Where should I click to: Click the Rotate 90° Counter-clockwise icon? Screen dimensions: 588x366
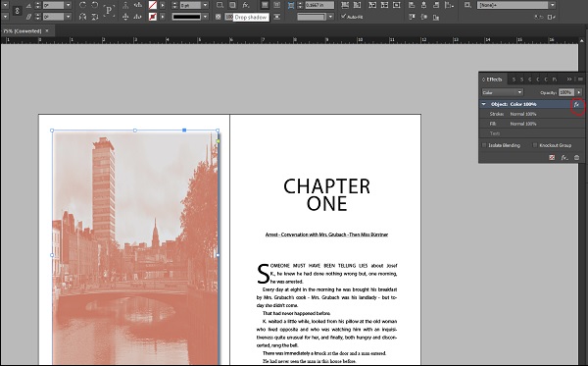95,5
